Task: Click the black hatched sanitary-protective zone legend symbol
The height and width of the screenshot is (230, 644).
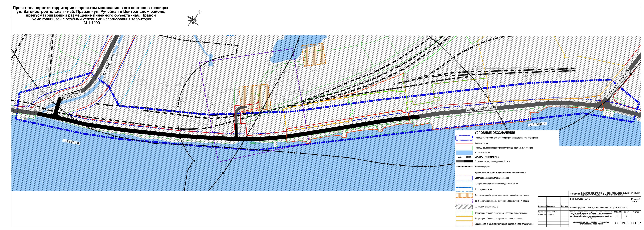Action: coord(464,207)
